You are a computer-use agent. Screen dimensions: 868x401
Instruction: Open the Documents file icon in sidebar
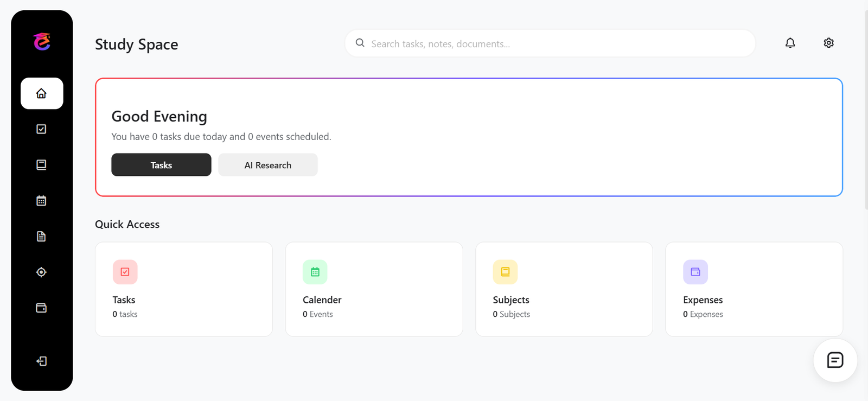41,237
